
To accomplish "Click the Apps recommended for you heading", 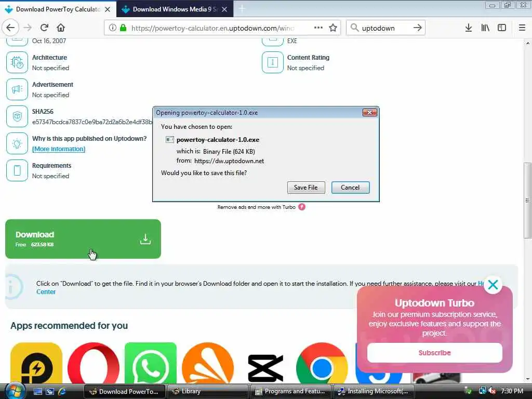I will click(x=69, y=326).
